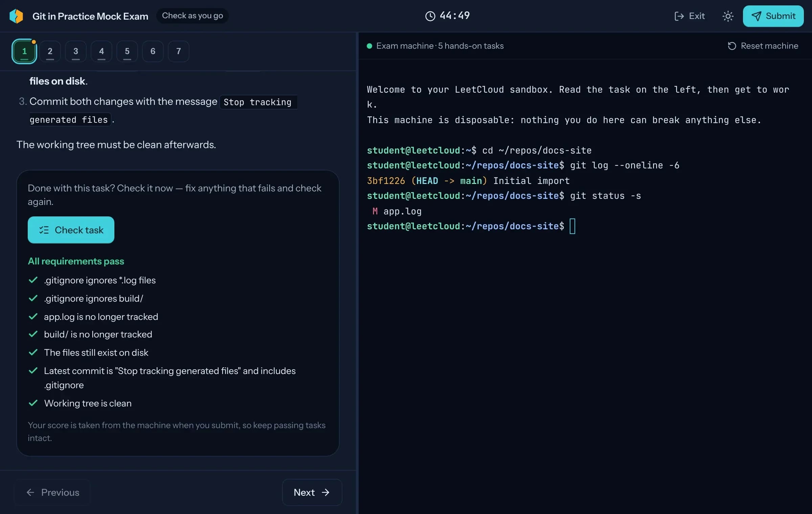Go to question 4 tab

101,51
